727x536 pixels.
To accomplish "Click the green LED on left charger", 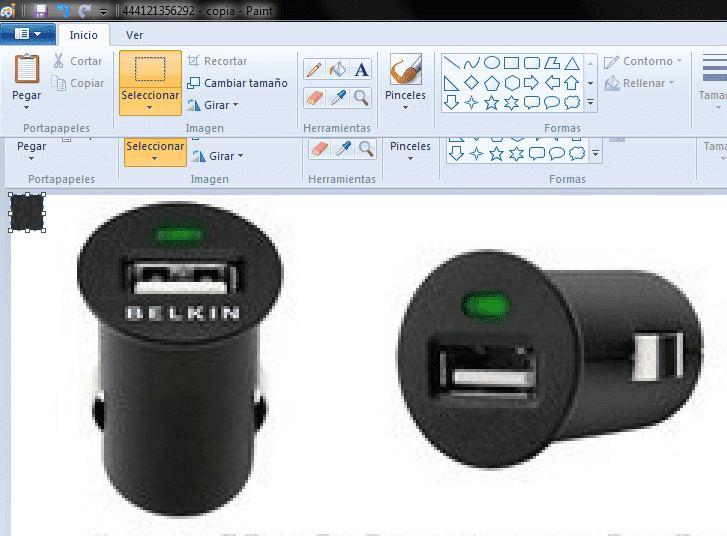I will pos(179,234).
